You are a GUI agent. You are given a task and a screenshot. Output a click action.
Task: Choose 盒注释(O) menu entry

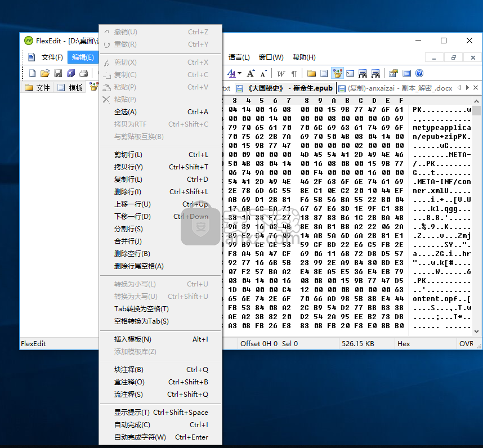coord(160,382)
